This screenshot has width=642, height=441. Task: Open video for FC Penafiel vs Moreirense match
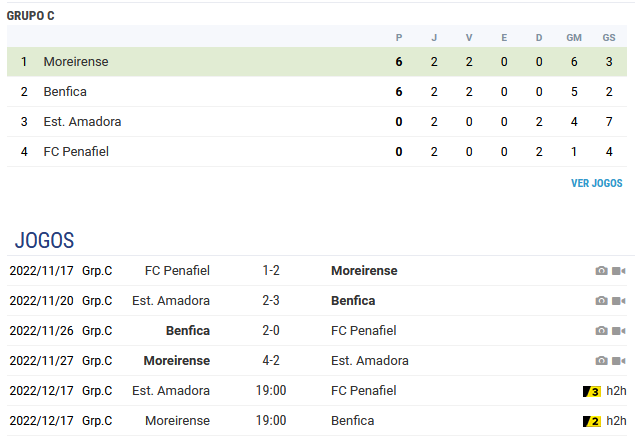pyautogui.click(x=618, y=271)
